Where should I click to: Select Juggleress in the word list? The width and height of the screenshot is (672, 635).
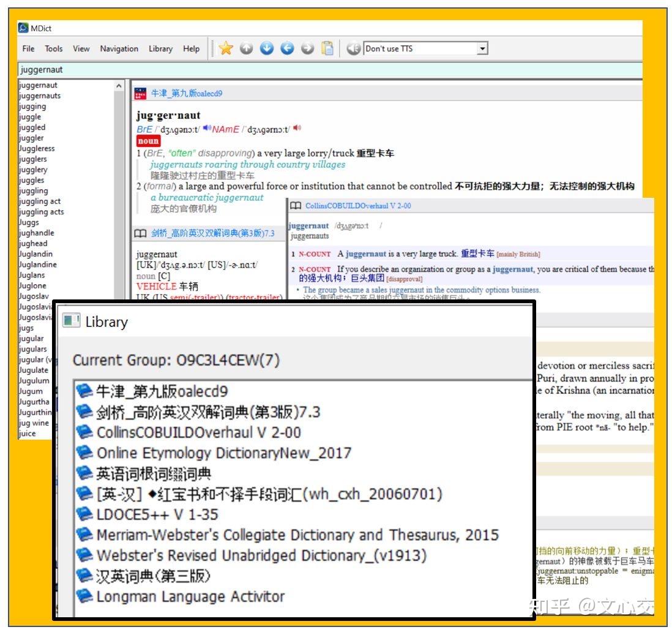[x=37, y=148]
